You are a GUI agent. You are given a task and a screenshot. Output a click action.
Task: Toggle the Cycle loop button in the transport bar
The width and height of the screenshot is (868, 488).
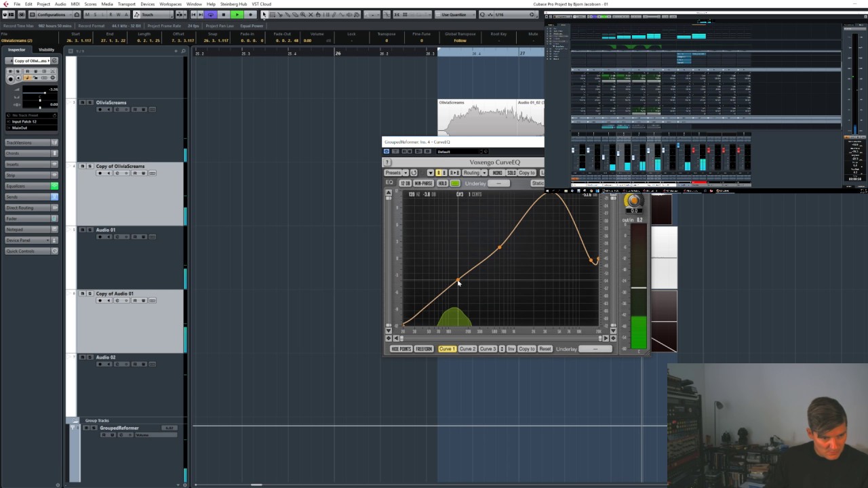(x=210, y=14)
